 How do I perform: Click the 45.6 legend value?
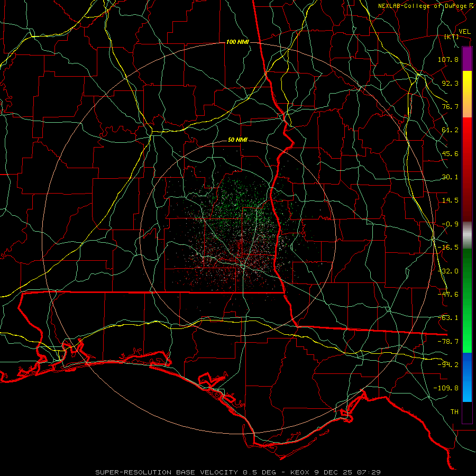click(450, 153)
